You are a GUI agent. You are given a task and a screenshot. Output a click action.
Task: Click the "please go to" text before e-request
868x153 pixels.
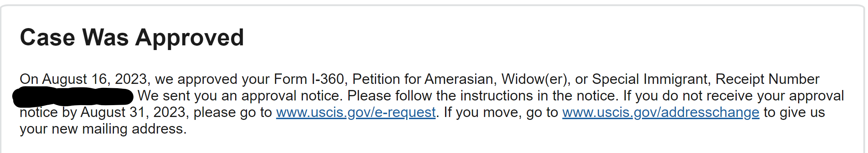click(x=233, y=113)
